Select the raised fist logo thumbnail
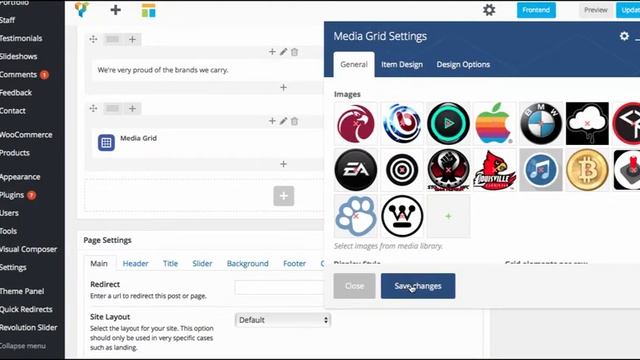This screenshot has width=640, height=360. tap(449, 170)
